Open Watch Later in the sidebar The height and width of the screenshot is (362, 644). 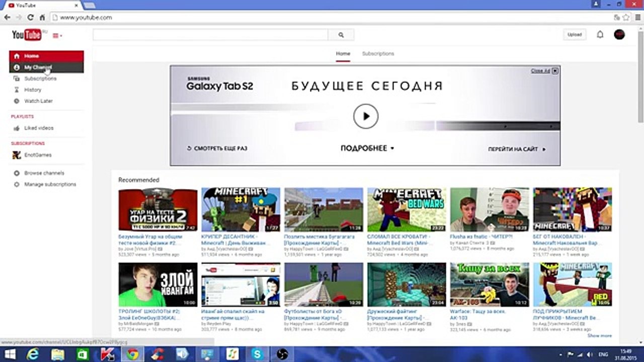[x=38, y=101]
